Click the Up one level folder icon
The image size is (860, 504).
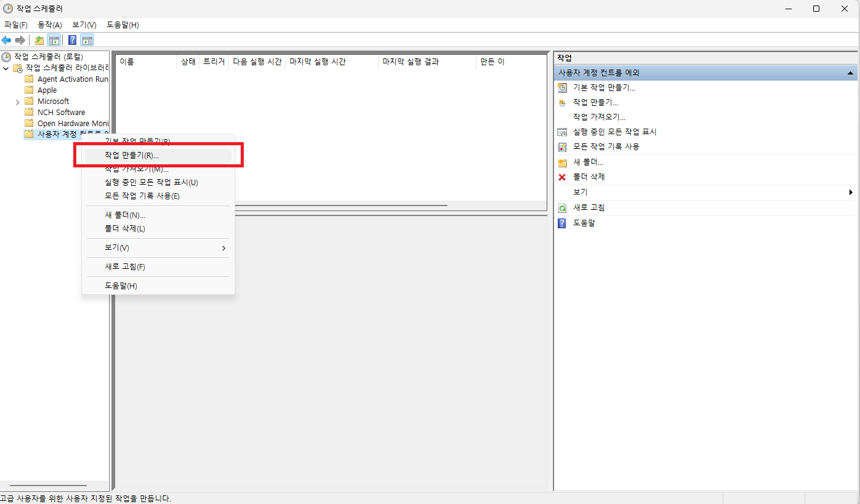click(39, 41)
